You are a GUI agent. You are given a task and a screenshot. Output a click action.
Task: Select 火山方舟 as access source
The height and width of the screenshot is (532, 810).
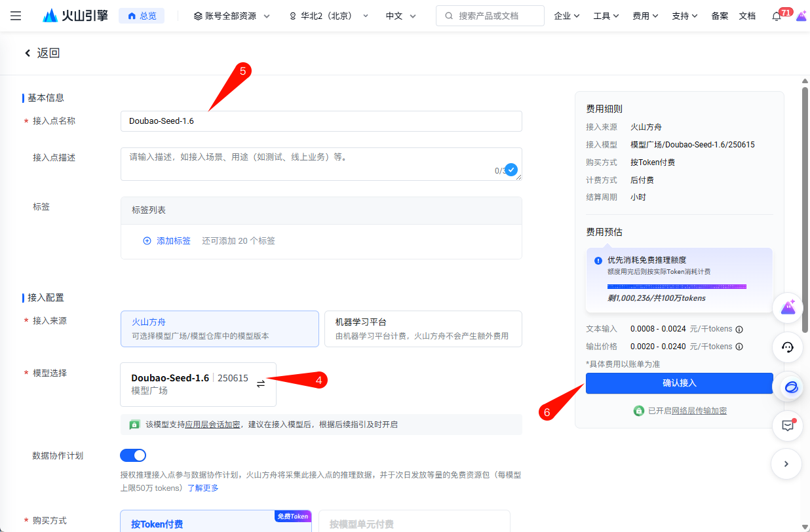click(220, 329)
